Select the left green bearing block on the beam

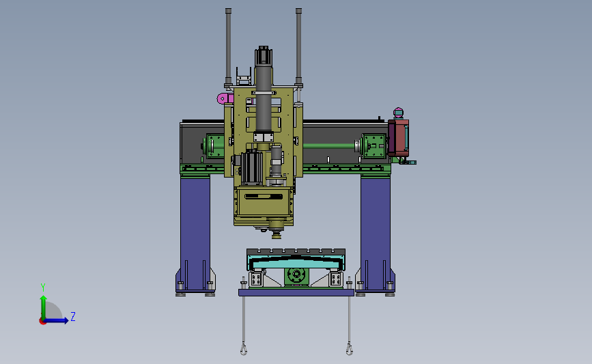pos(215,145)
